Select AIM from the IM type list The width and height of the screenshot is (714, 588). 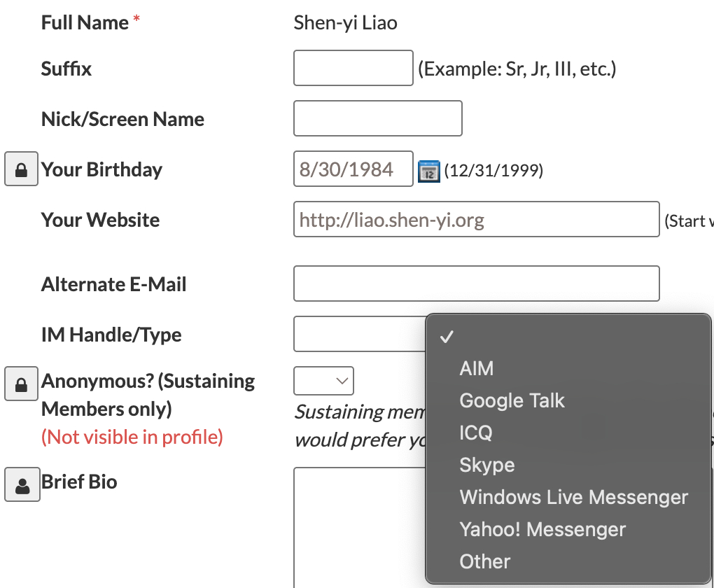coord(476,369)
